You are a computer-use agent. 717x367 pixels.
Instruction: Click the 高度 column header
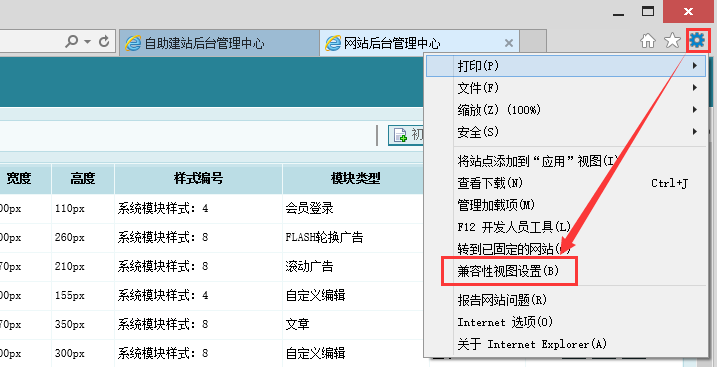[x=83, y=178]
